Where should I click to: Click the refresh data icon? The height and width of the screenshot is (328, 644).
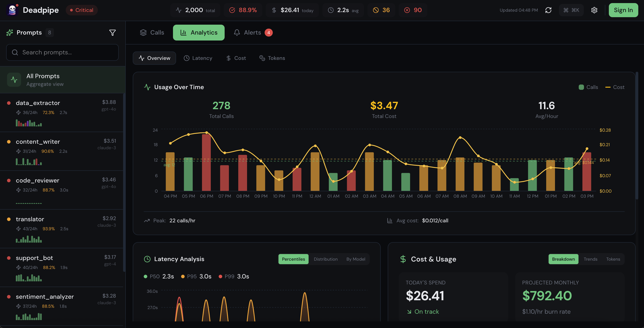pos(548,10)
